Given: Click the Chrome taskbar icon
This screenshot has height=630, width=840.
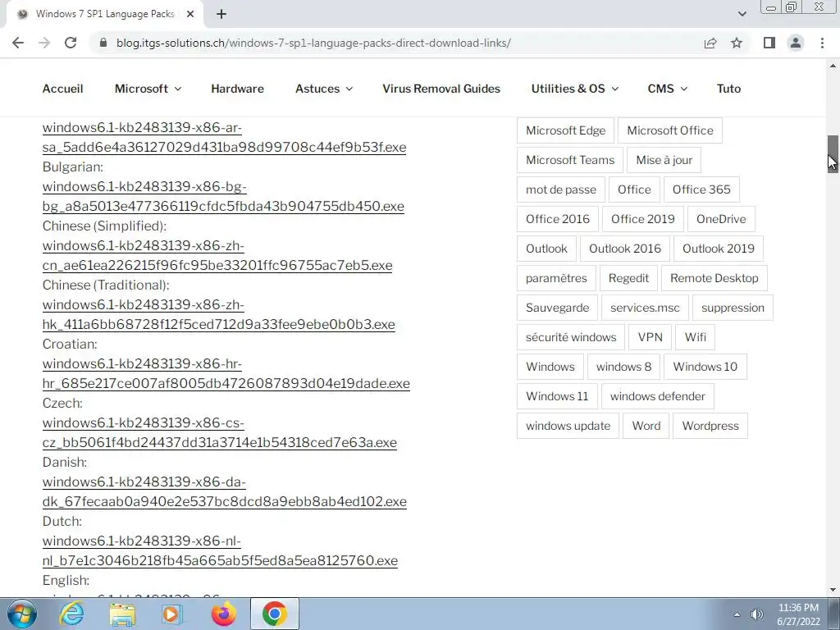Looking at the screenshot, I should (x=274, y=614).
